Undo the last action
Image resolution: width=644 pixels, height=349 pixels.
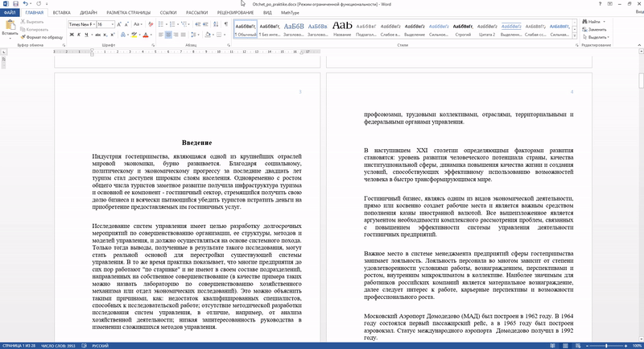tap(25, 4)
